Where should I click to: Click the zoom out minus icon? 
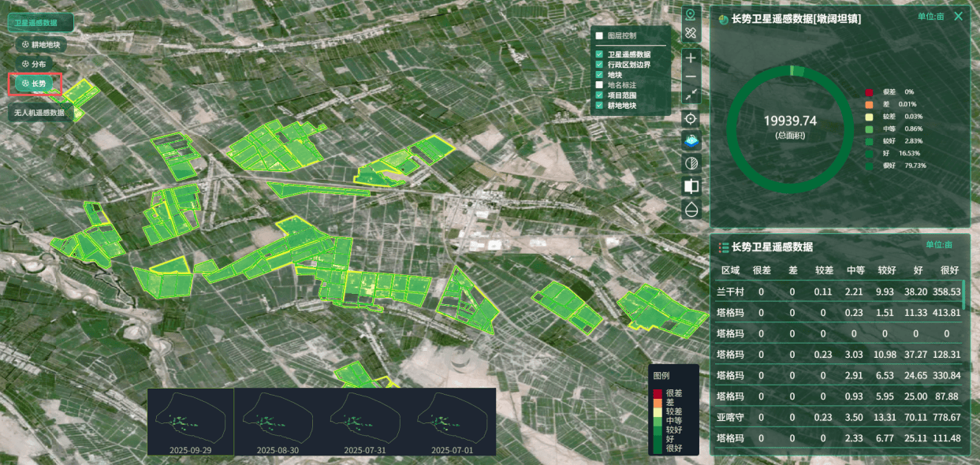(x=691, y=76)
